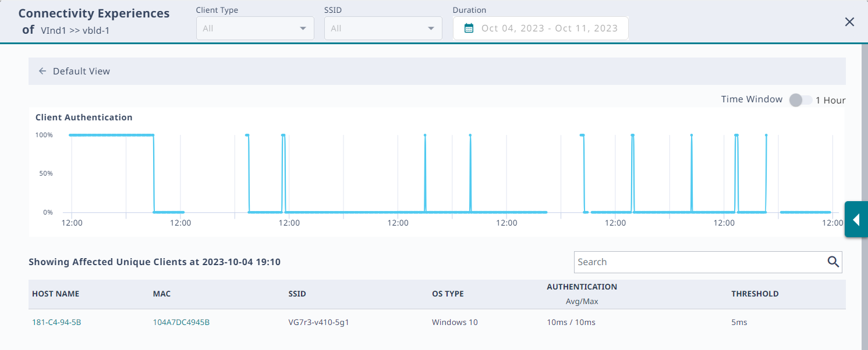Sort by OS TYPE column header
The height and width of the screenshot is (350, 868).
[x=448, y=294]
